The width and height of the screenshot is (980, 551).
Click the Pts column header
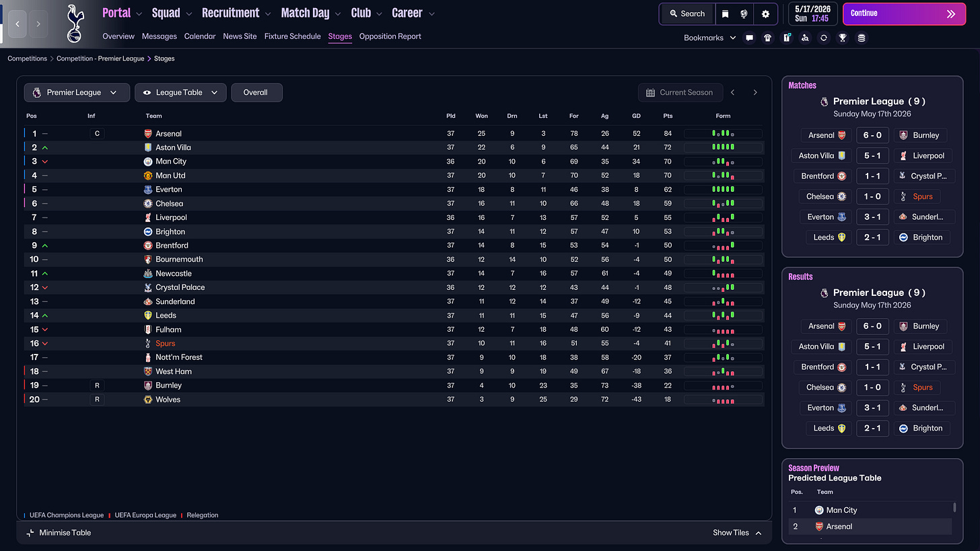[x=668, y=116]
